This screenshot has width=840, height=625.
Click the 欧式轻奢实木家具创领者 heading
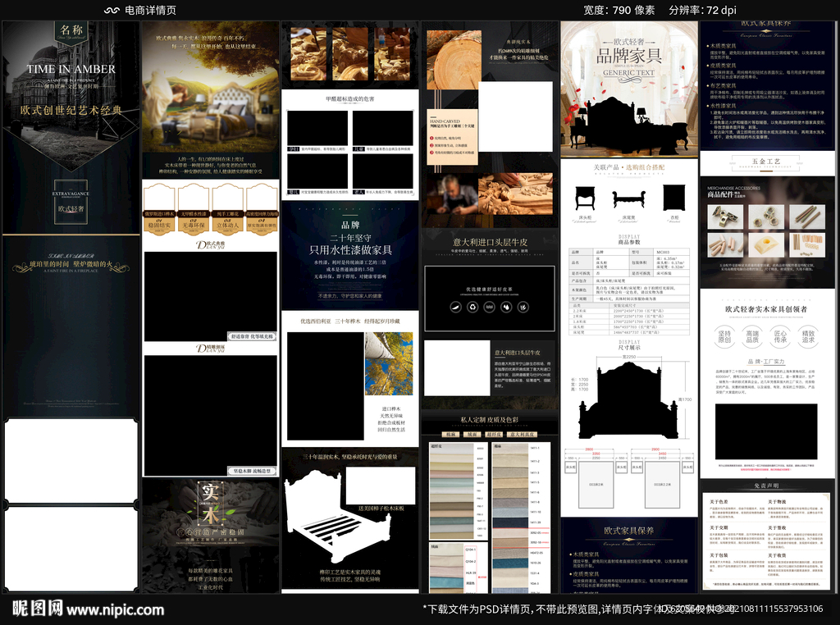(766, 309)
